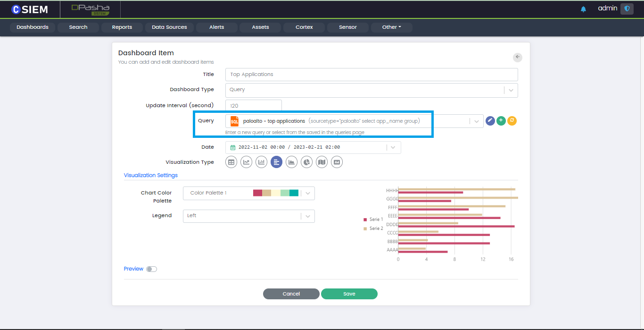
Task: Open notifications bell in the header
Action: point(583,9)
